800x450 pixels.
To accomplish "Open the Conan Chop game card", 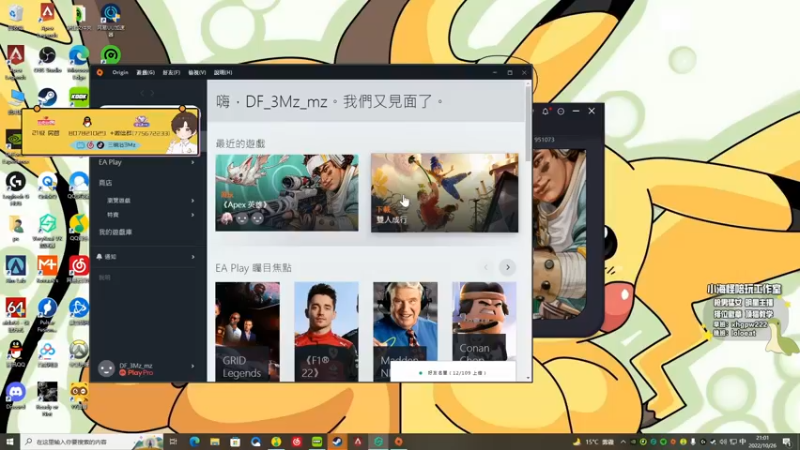I will 484,322.
